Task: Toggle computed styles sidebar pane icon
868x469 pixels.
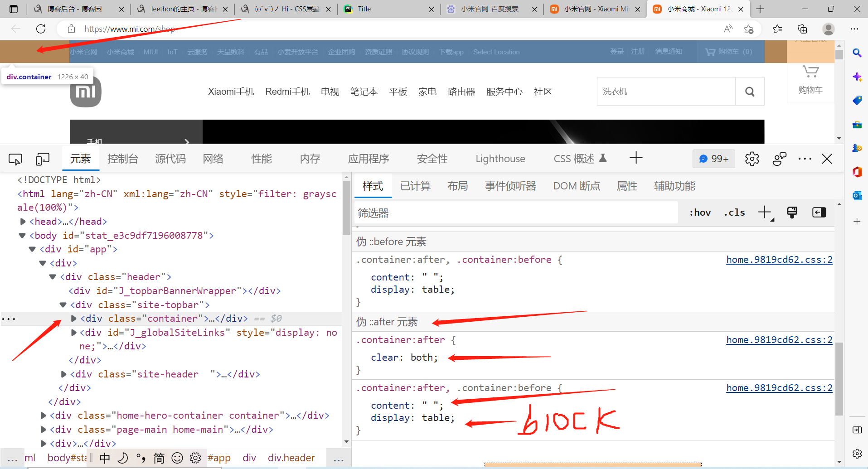Action: pyautogui.click(x=819, y=212)
